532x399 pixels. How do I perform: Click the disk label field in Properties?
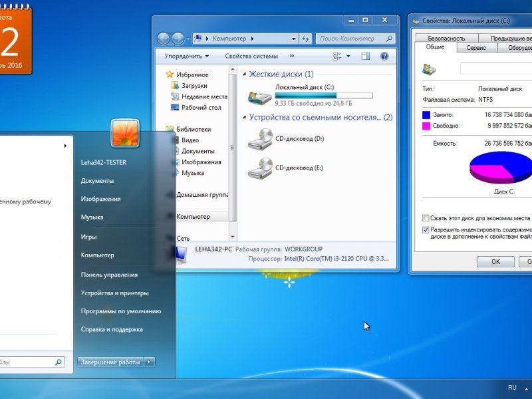[496, 68]
